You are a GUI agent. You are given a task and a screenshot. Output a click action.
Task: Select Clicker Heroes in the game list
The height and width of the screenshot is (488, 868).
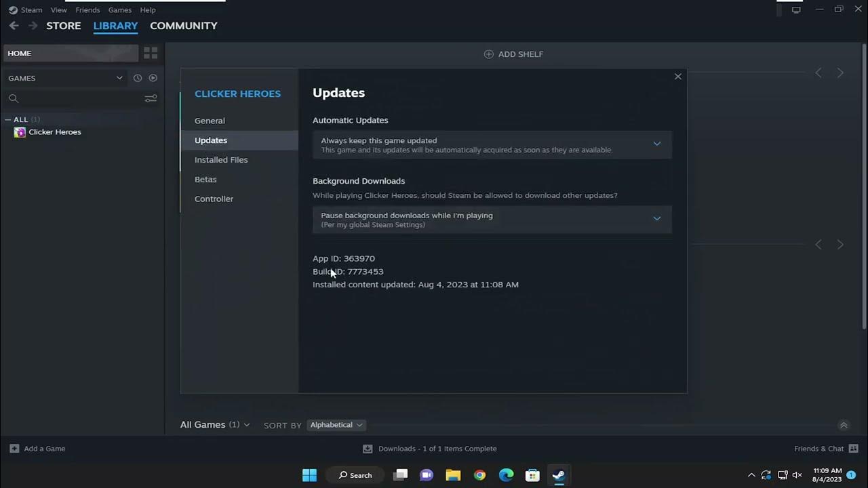tap(54, 132)
